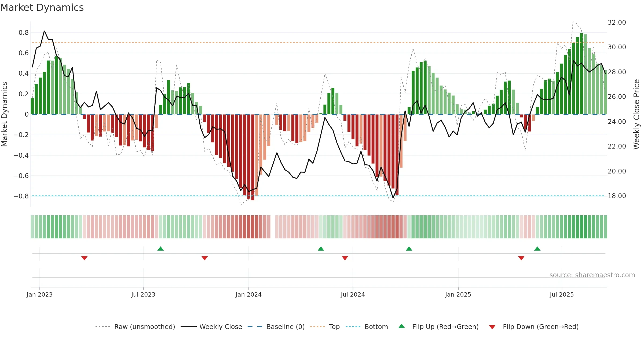Toggle the Baseline (0) legend entry
The image size is (644, 362).
[276, 327]
